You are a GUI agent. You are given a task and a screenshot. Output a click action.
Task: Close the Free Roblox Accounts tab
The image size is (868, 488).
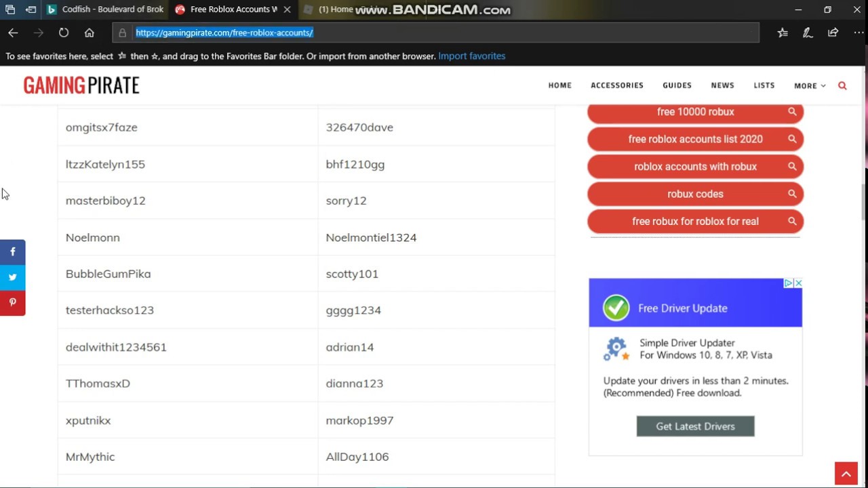coord(287,9)
